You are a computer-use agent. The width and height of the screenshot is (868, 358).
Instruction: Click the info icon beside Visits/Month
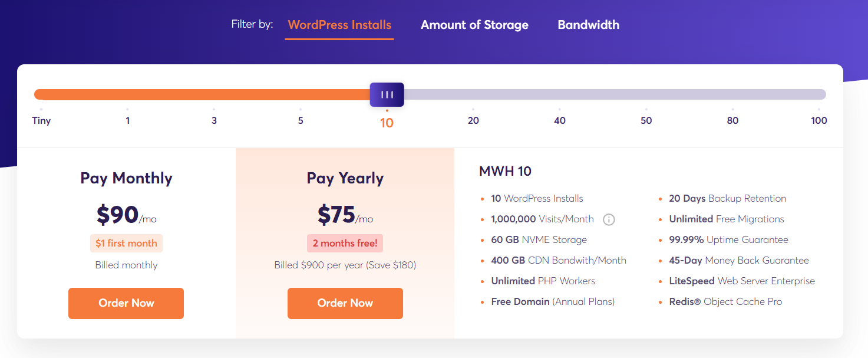tap(609, 219)
